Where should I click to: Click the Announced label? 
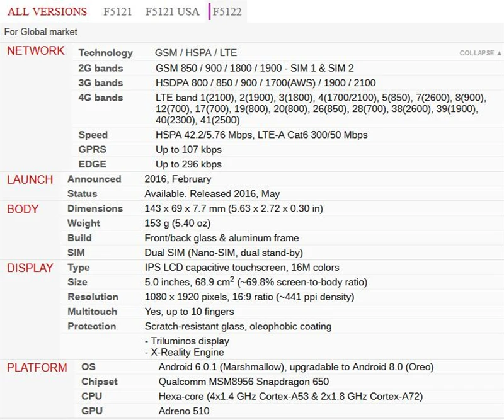[94, 179]
